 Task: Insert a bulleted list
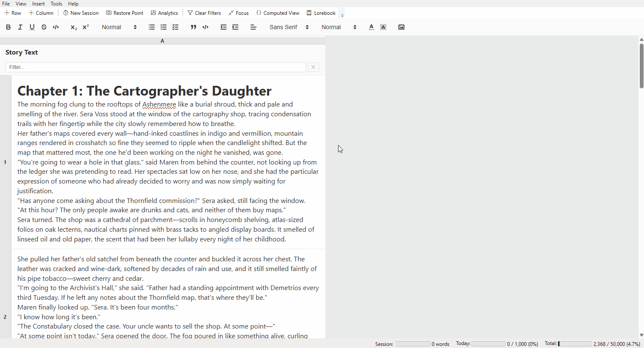(152, 27)
